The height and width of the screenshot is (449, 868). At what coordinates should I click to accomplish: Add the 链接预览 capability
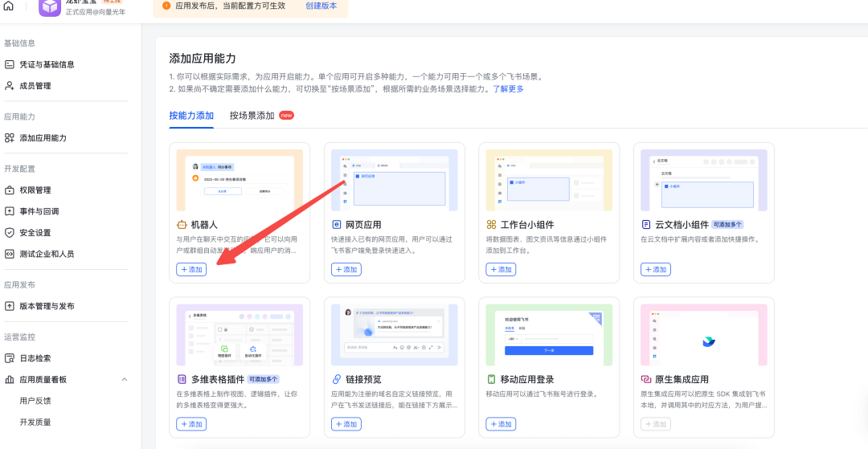pyautogui.click(x=346, y=424)
